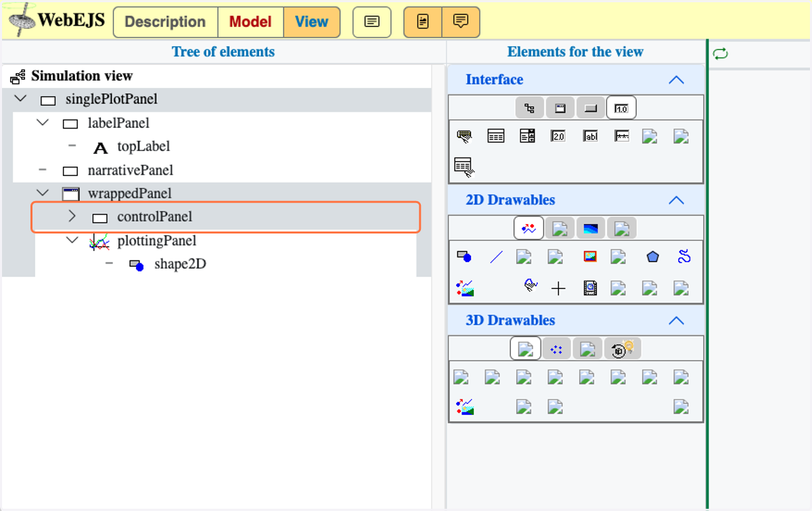Viewport: 812px width, 511px height.
Task: Pick the 2D film-strip video element
Action: pyautogui.click(x=590, y=289)
